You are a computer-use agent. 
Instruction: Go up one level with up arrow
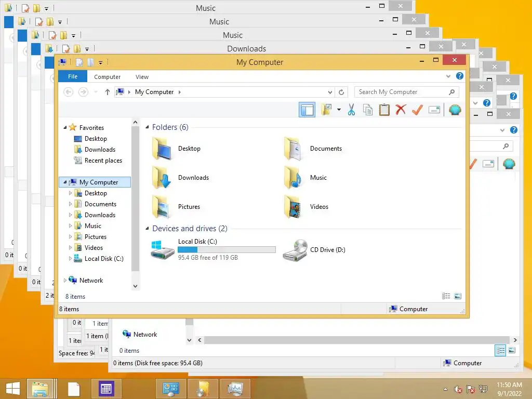pos(107,92)
